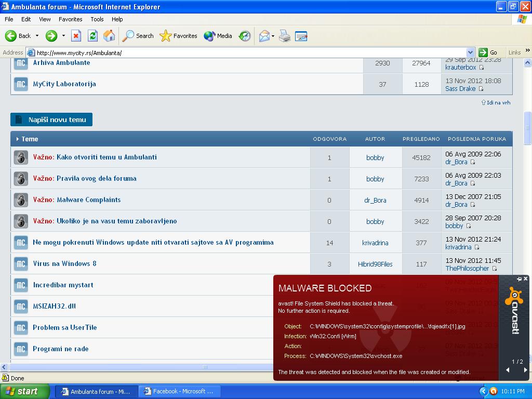Open the Tools menu
This screenshot has height=399, width=532.
(x=97, y=19)
